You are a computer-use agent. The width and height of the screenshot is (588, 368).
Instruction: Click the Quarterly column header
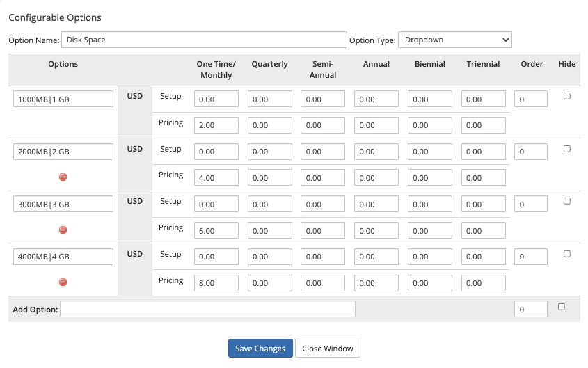[269, 64]
